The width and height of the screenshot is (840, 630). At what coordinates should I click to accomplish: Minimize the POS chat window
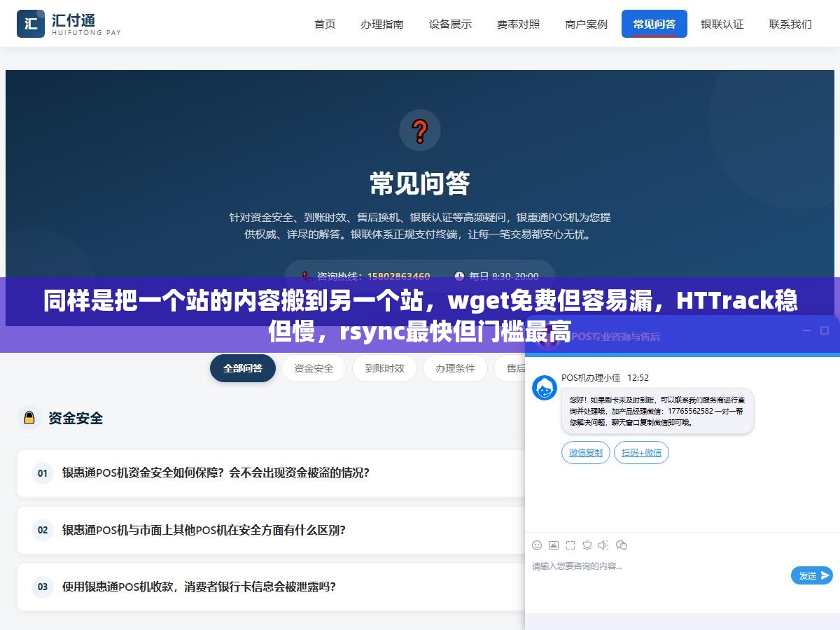806,330
